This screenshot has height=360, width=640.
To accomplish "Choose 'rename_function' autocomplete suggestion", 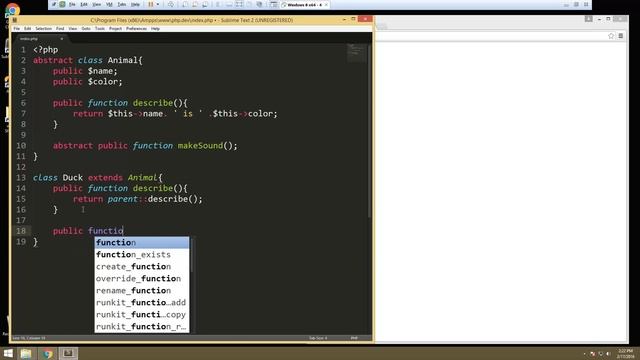I will coord(142,291).
